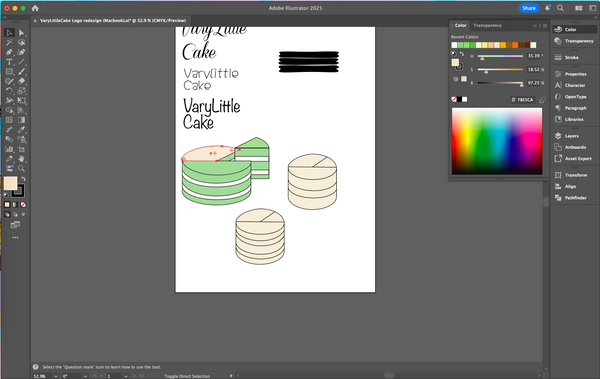This screenshot has width=600, height=379.
Task: Select the Zoom tool magnifier
Action: coord(21,168)
